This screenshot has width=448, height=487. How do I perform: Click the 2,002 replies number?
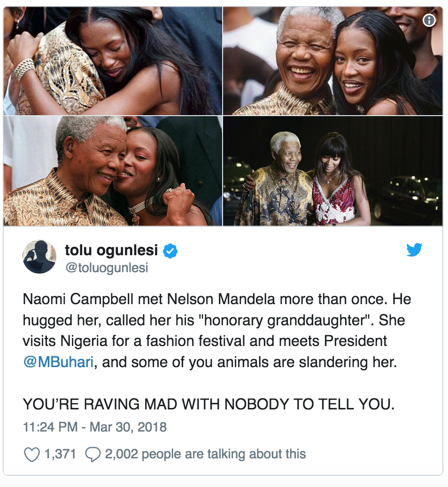point(122,454)
